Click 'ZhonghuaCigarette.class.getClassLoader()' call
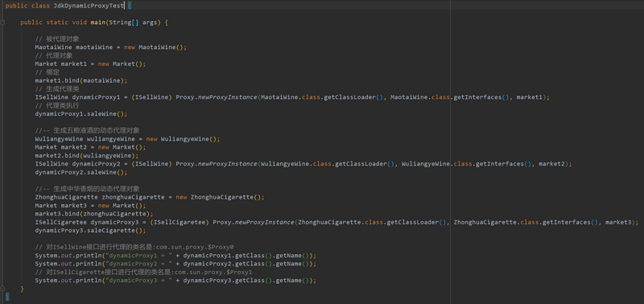The width and height of the screenshot is (644, 304). point(372,222)
